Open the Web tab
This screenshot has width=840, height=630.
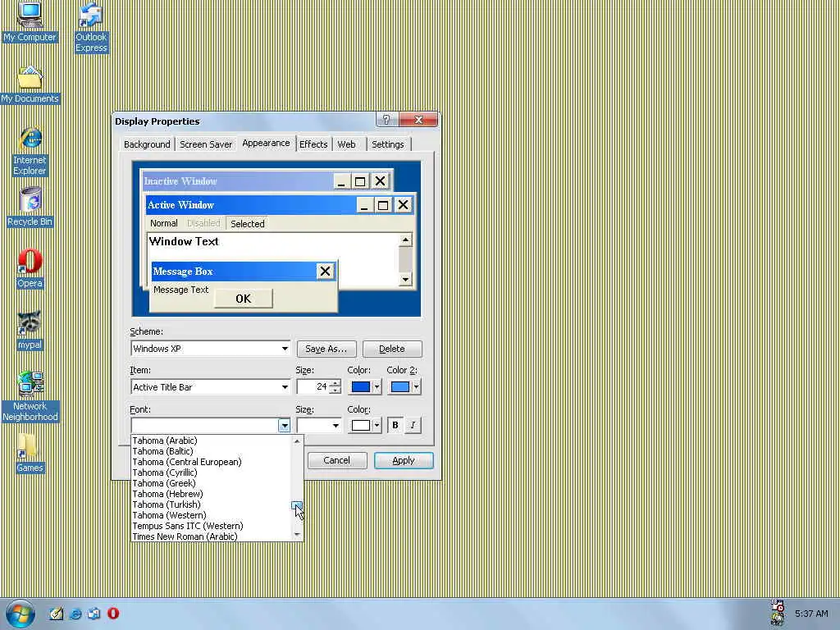coord(347,144)
